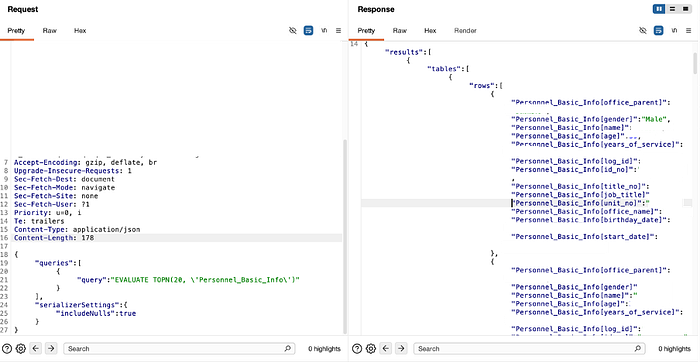Switch Response view to Pretty tab
Viewport: 700px width, 362px height.
[367, 31]
